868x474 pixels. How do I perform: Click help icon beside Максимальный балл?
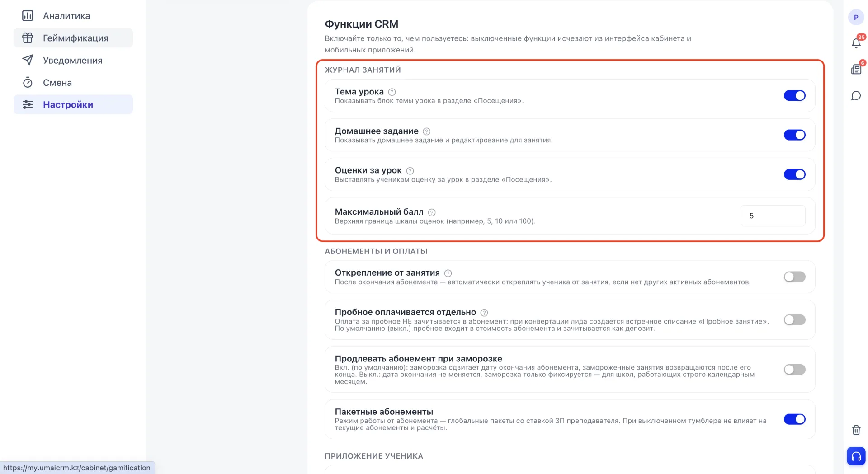432,212
